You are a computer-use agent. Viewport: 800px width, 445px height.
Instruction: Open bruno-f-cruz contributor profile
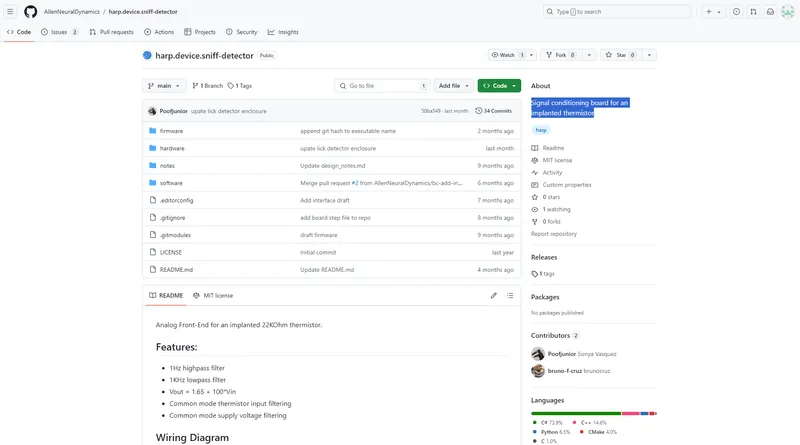coord(564,371)
